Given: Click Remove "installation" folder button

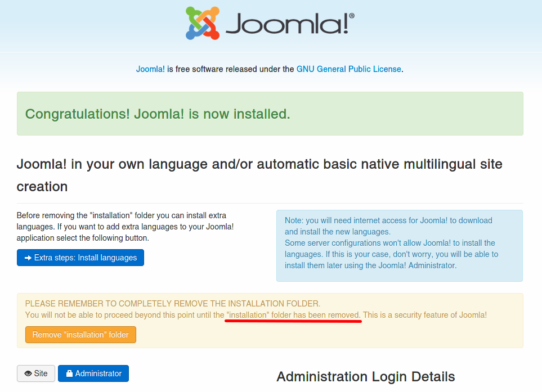Looking at the screenshot, I should (x=80, y=335).
